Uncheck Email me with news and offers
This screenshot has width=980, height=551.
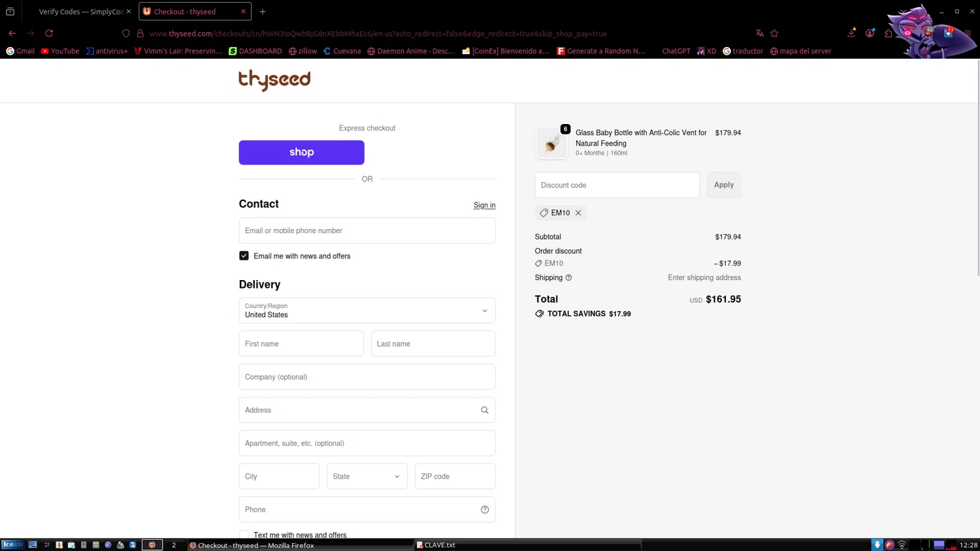(x=244, y=256)
